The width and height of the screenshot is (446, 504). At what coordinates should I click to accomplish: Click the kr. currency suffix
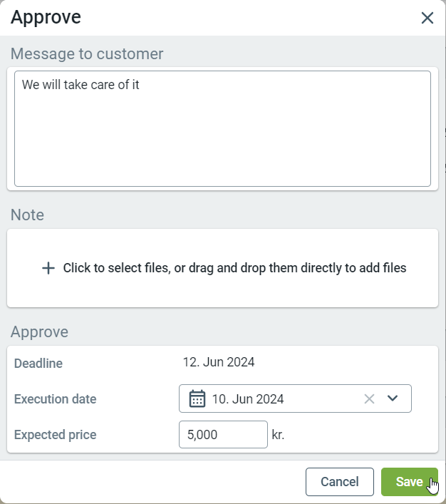tap(278, 434)
